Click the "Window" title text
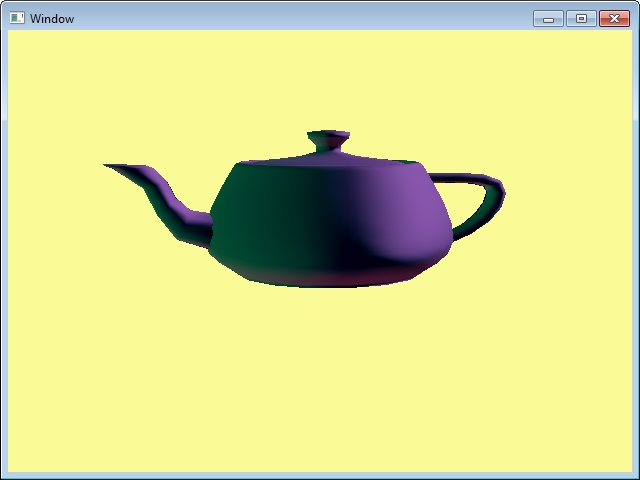 [x=52, y=19]
